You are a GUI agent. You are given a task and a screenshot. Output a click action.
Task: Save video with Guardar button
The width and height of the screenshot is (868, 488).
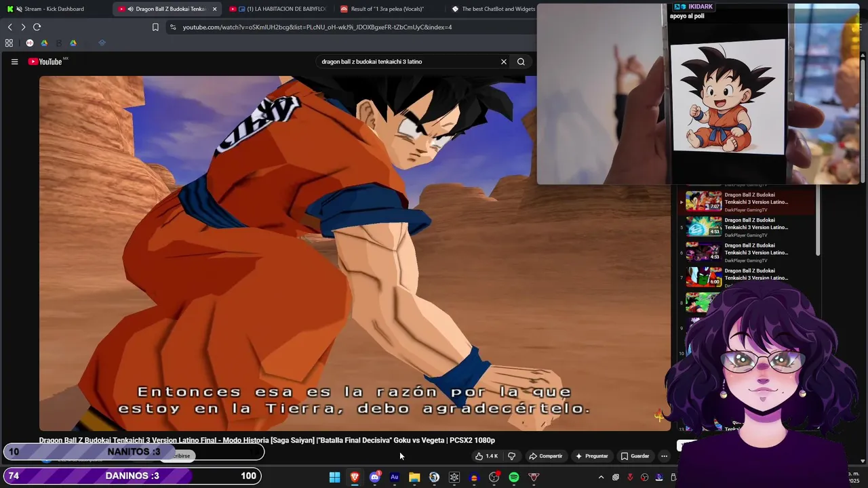(635, 456)
